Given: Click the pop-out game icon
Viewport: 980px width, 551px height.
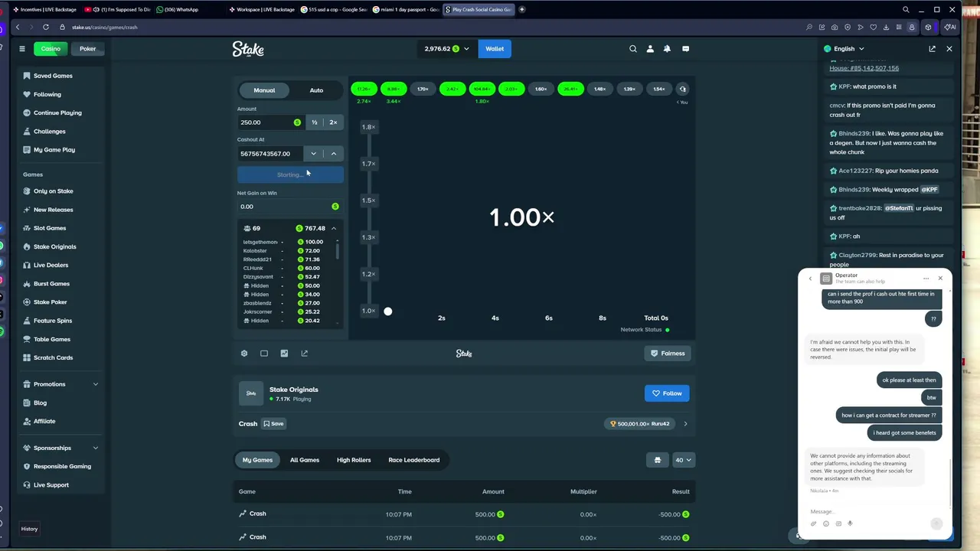Looking at the screenshot, I should 304,354.
